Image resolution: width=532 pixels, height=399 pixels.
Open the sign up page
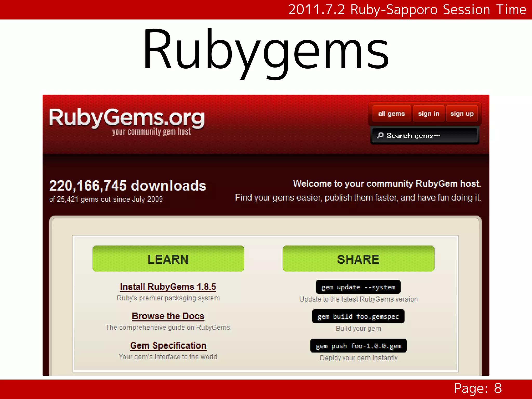462,114
